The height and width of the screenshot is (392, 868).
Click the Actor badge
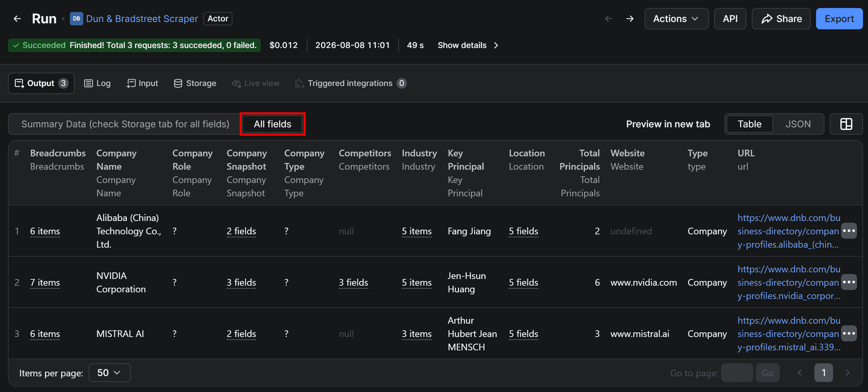[218, 19]
